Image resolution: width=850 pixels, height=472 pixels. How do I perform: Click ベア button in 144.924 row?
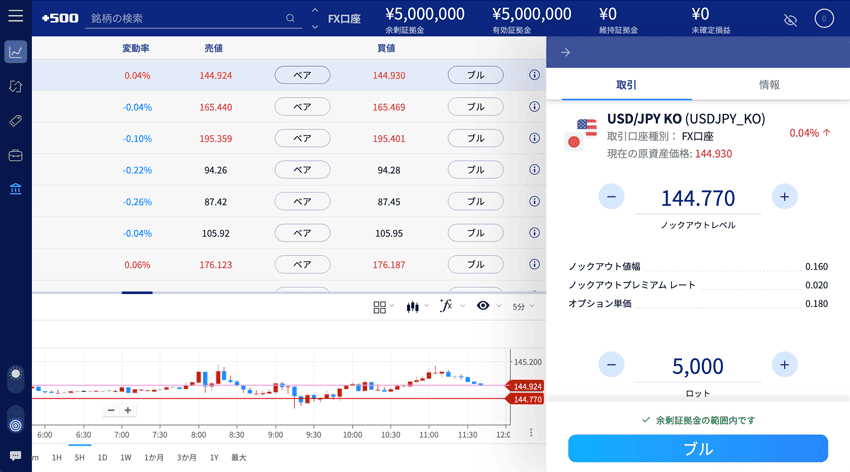[x=302, y=75]
